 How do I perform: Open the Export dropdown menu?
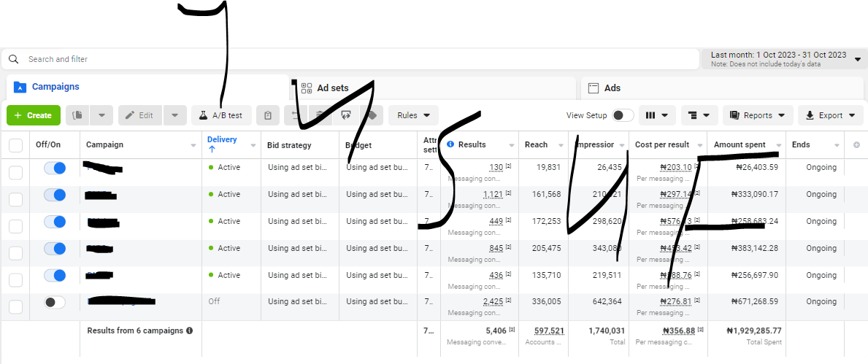pyautogui.click(x=830, y=115)
